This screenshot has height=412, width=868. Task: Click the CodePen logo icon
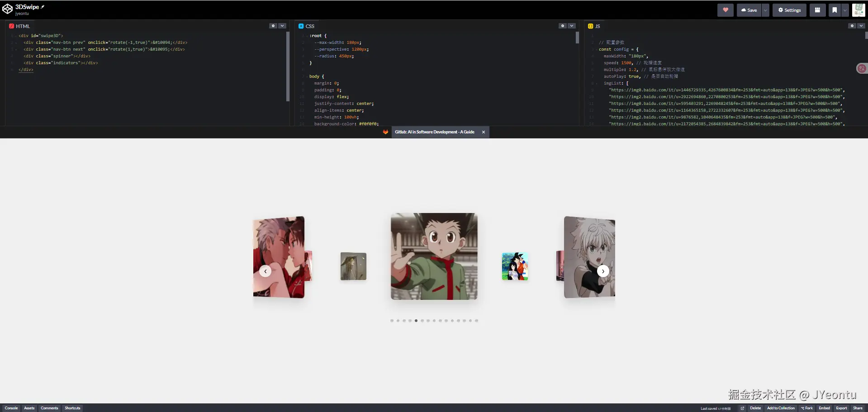pyautogui.click(x=7, y=9)
